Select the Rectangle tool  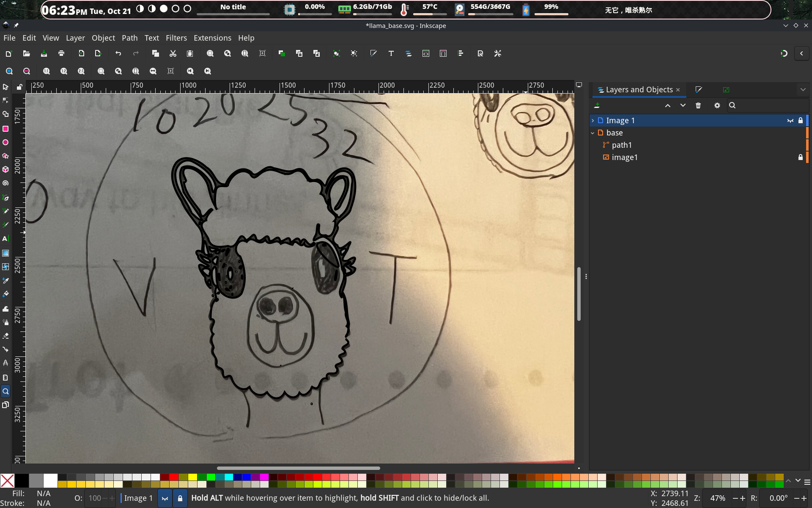tap(5, 129)
